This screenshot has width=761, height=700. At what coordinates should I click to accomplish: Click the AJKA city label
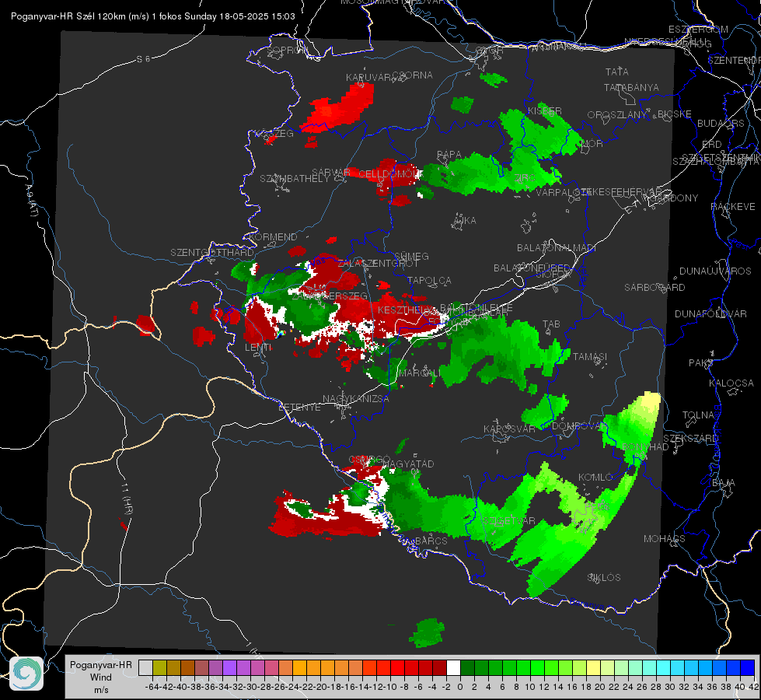click(465, 221)
